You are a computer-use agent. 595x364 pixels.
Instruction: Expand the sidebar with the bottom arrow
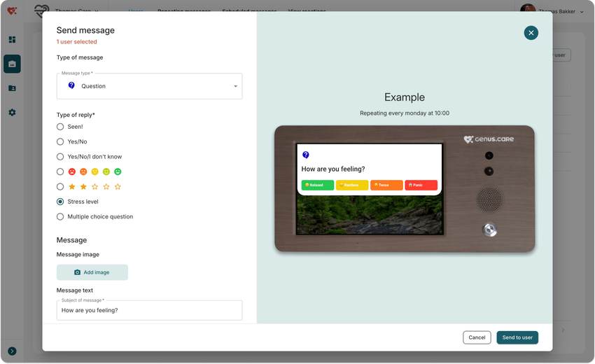12,351
